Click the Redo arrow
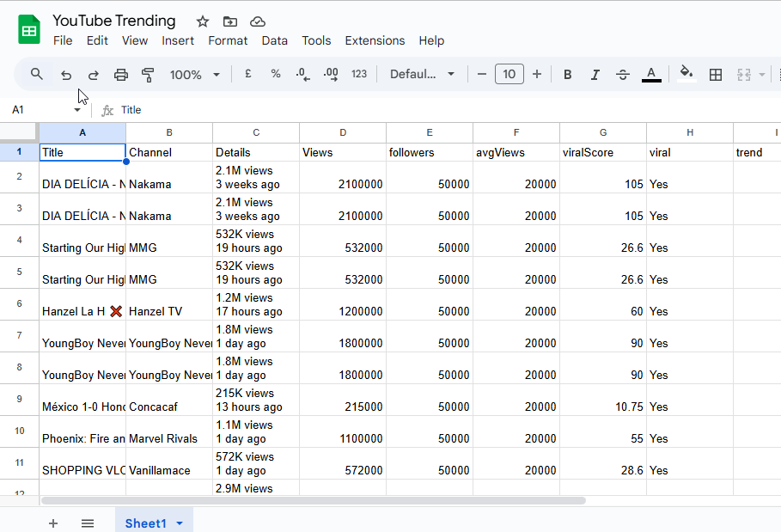 pyautogui.click(x=93, y=75)
